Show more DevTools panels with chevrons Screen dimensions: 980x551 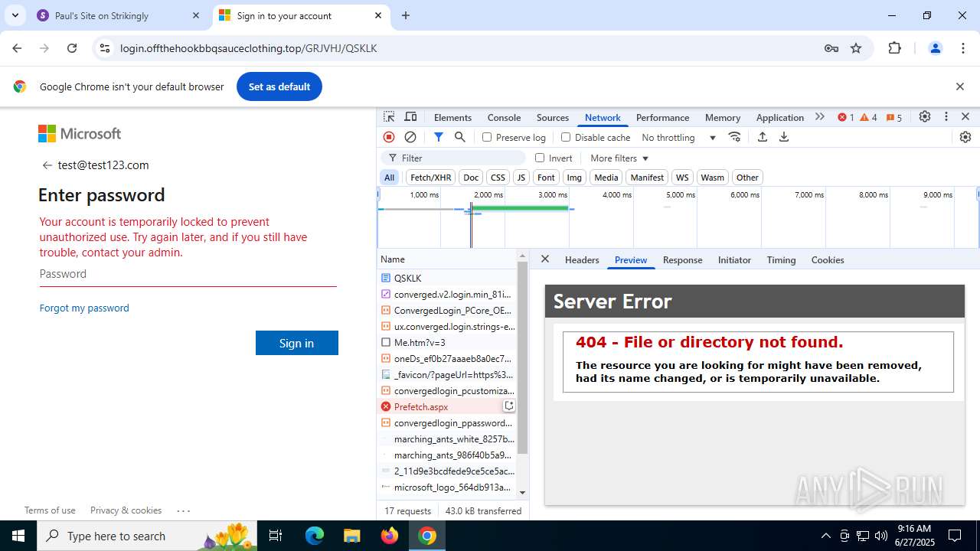pos(820,117)
